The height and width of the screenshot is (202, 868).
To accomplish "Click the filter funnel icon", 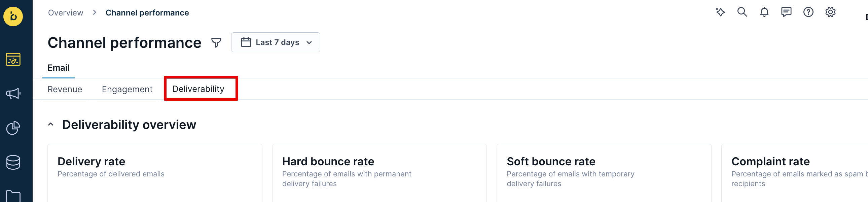I will [x=216, y=42].
